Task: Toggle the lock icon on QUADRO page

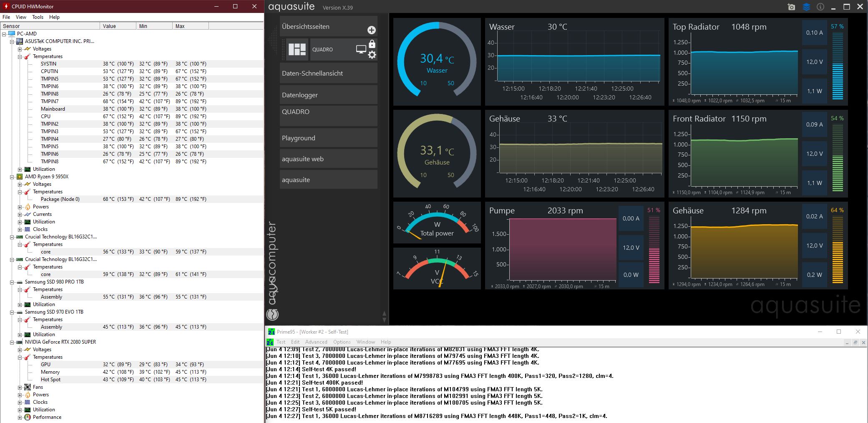Action: click(372, 44)
